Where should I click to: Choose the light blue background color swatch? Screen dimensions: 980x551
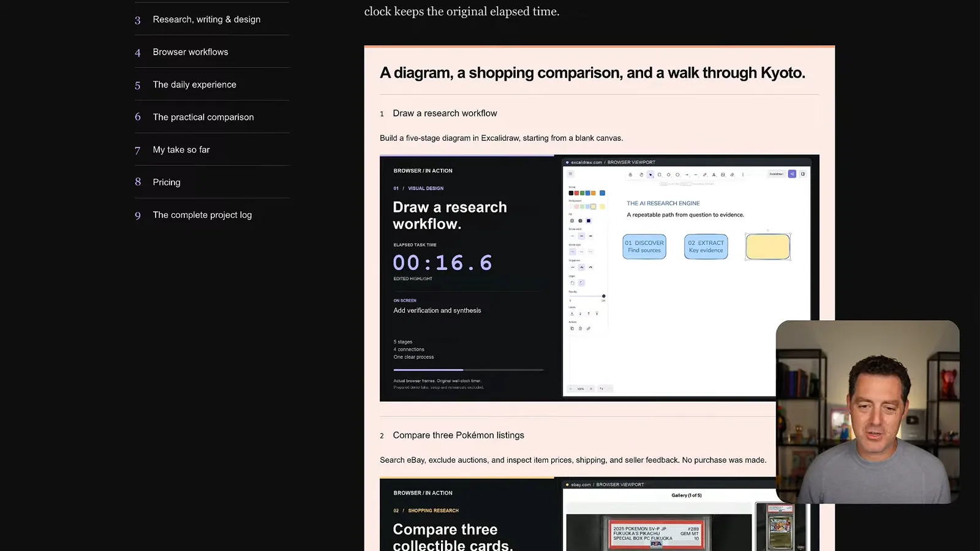coord(587,206)
